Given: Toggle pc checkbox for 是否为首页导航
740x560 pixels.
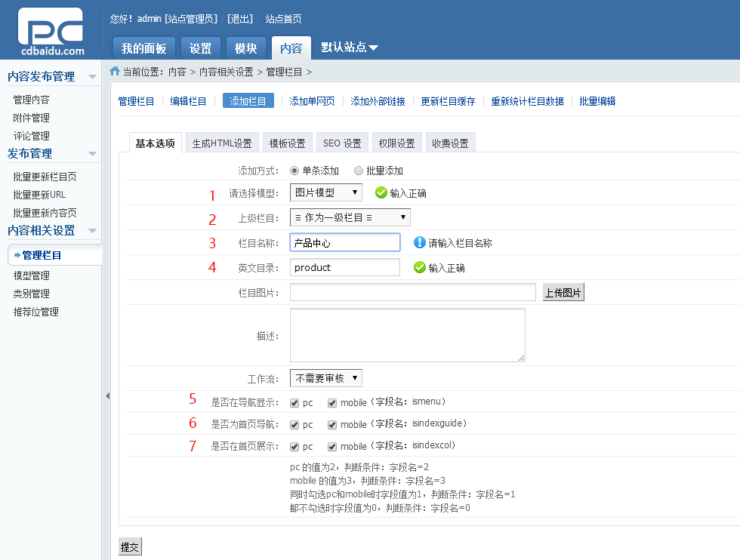Looking at the screenshot, I should (294, 425).
